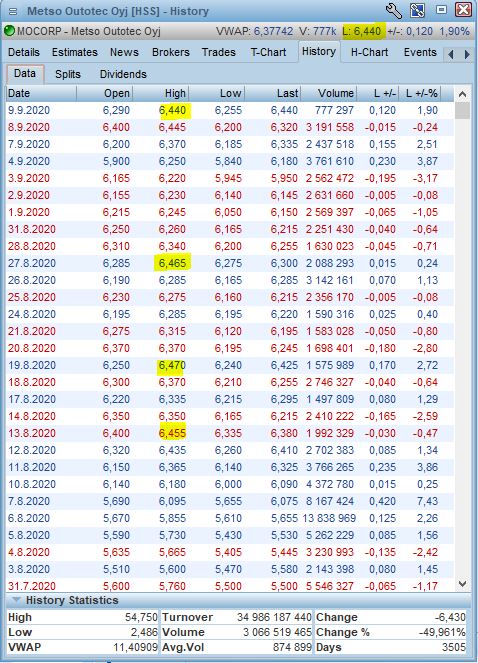Click the link-window icon beside the wrench
The width and height of the screenshot is (478, 663).
(418, 11)
